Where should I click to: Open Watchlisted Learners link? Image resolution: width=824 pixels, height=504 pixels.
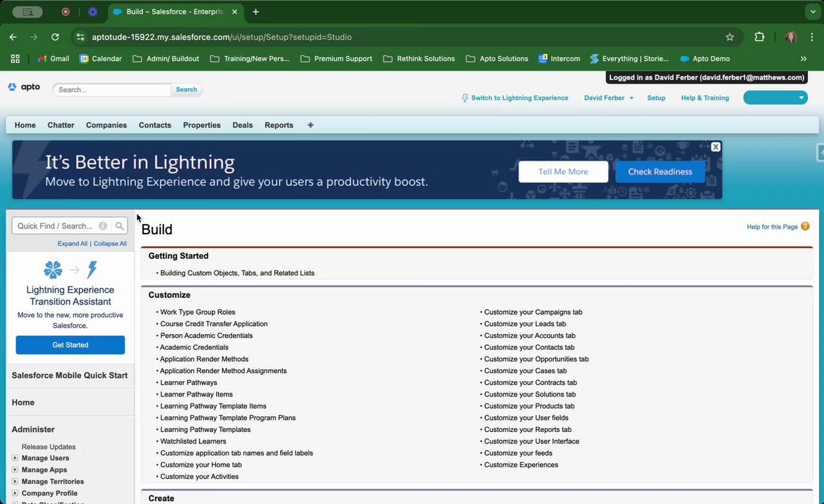(x=193, y=441)
